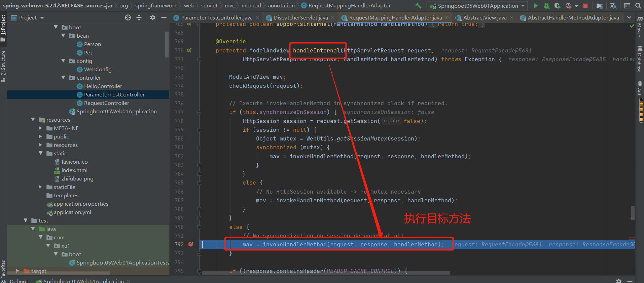Screen dimensions: 644x283
Task: Click locate-opened-file crosshair in Project panel
Action: coord(128,17)
